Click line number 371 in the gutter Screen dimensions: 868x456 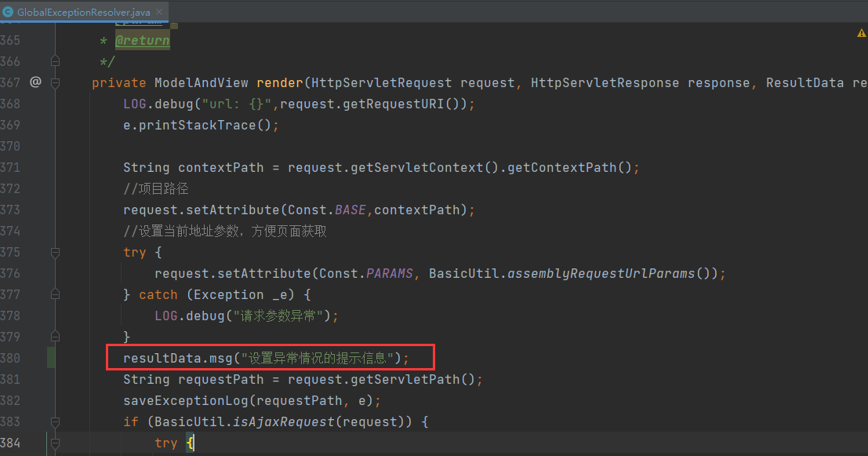click(x=10, y=167)
